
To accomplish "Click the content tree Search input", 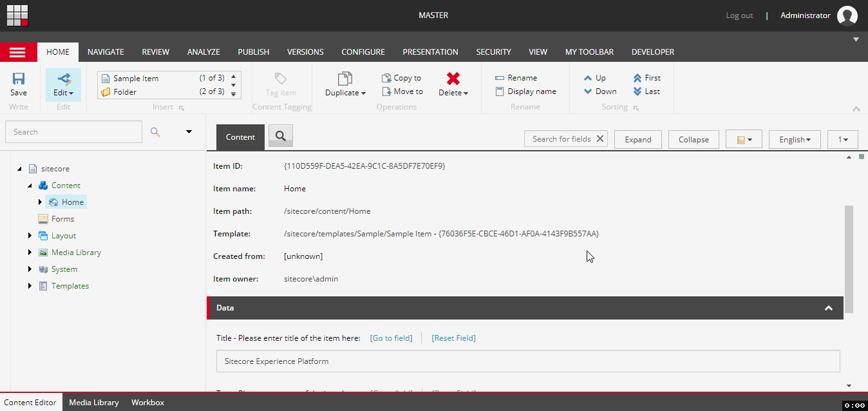I will click(73, 131).
